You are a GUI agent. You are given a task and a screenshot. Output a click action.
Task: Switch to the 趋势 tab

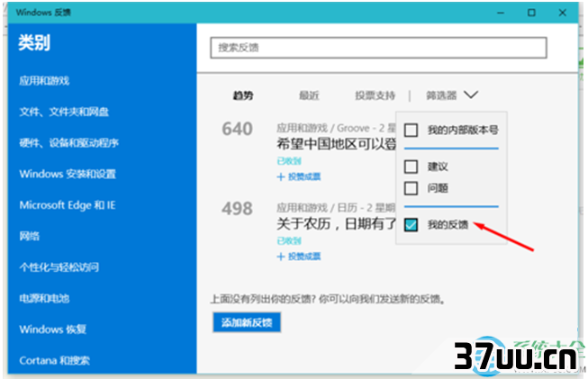coord(243,95)
